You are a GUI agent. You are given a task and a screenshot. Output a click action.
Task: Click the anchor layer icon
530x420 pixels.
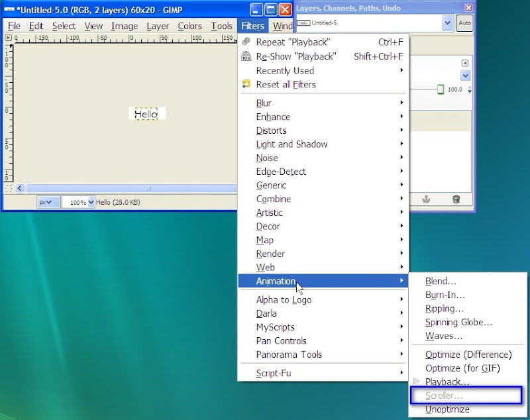426,199
